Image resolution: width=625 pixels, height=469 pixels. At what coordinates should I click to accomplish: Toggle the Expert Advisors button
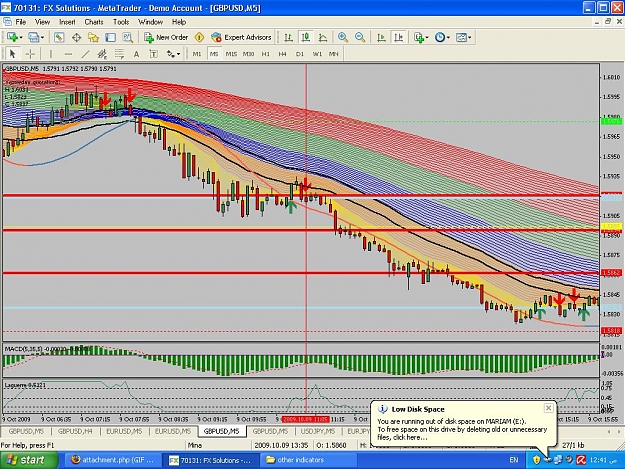click(x=241, y=37)
